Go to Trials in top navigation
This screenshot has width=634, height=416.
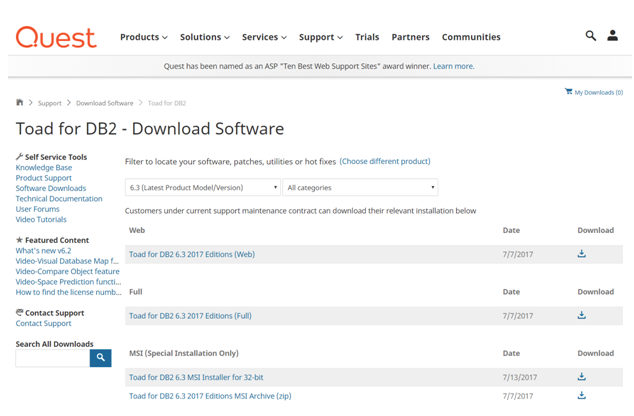(x=367, y=37)
